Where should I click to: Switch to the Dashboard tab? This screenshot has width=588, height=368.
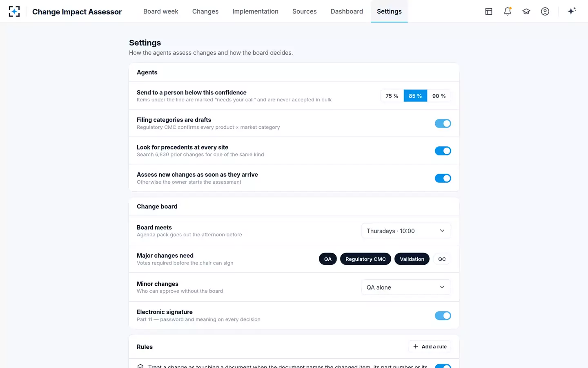click(x=347, y=11)
